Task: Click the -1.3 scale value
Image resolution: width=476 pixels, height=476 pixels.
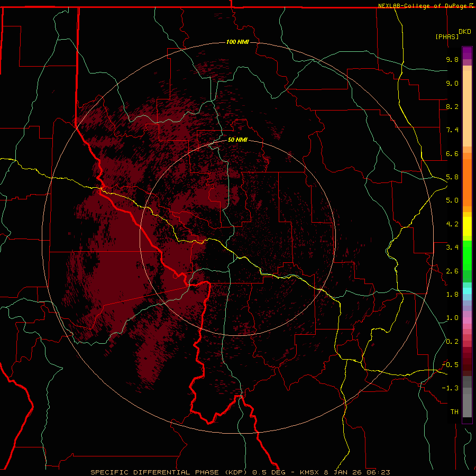Action: point(450,389)
